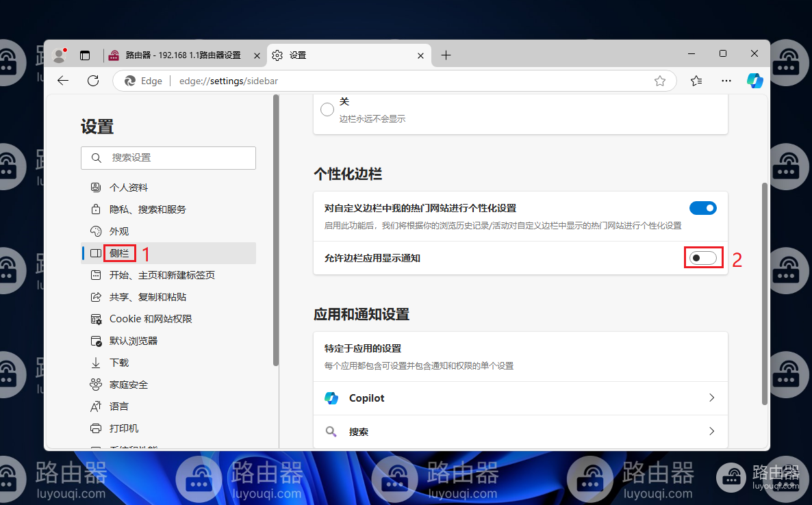Open the Copilot icon in toolbar
Image resolution: width=812 pixels, height=505 pixels.
754,81
